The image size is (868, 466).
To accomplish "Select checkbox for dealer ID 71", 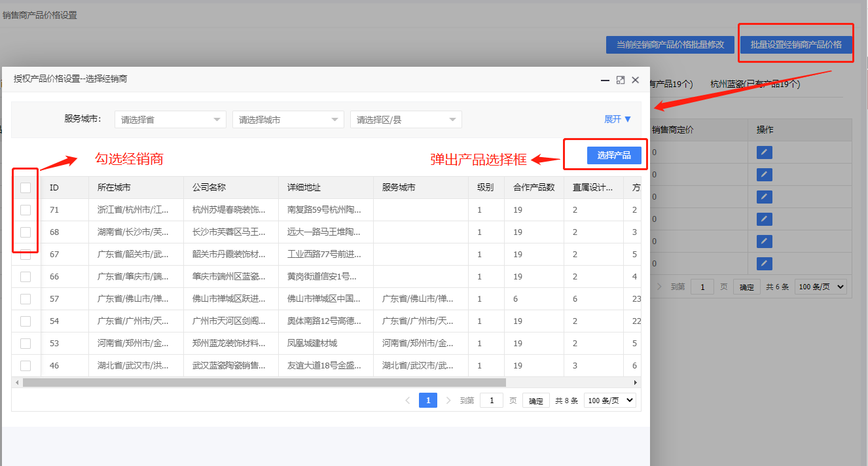I will click(x=26, y=210).
